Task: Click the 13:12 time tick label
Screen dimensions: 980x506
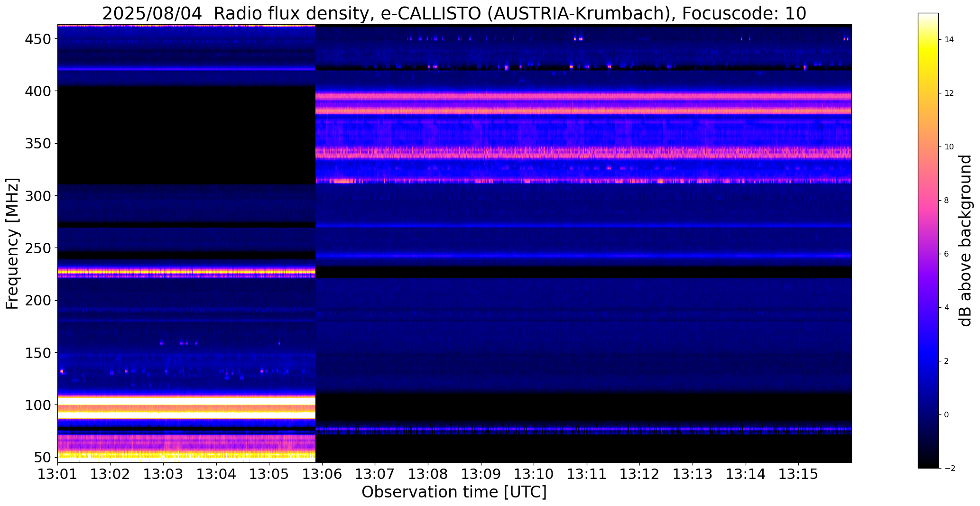Action: coord(640,474)
